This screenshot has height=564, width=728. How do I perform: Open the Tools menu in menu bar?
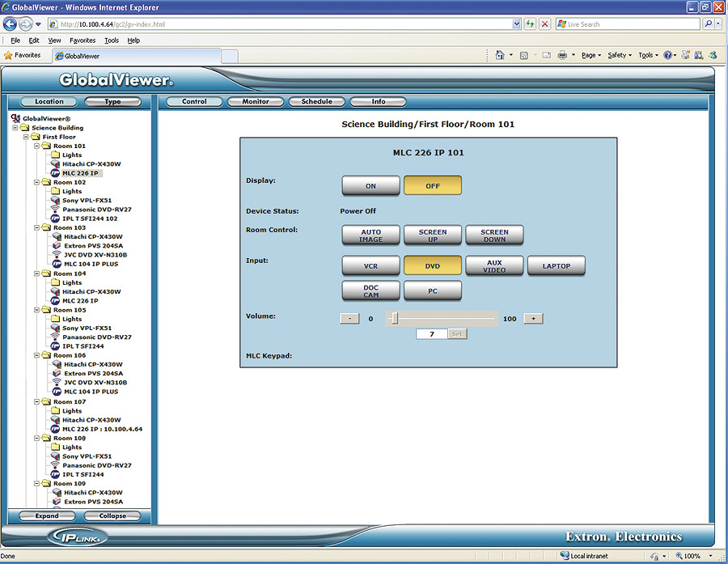(x=112, y=40)
